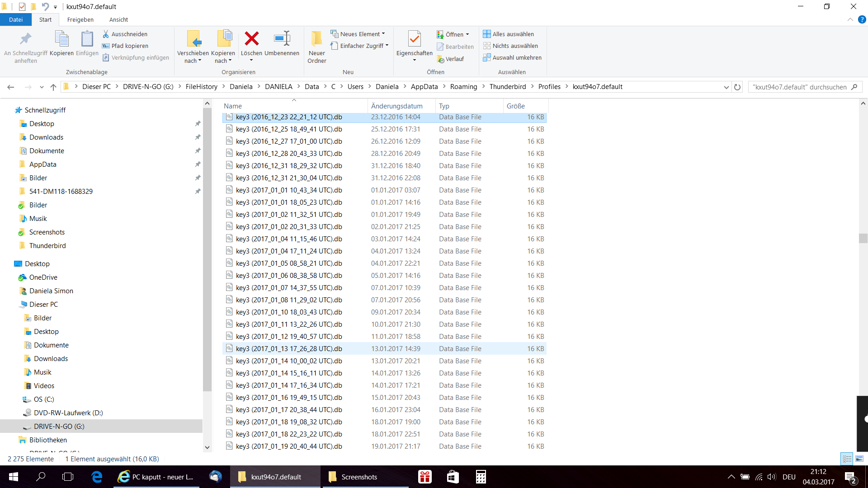
Task: Open Verschieben nach dropdown
Action: (193, 61)
